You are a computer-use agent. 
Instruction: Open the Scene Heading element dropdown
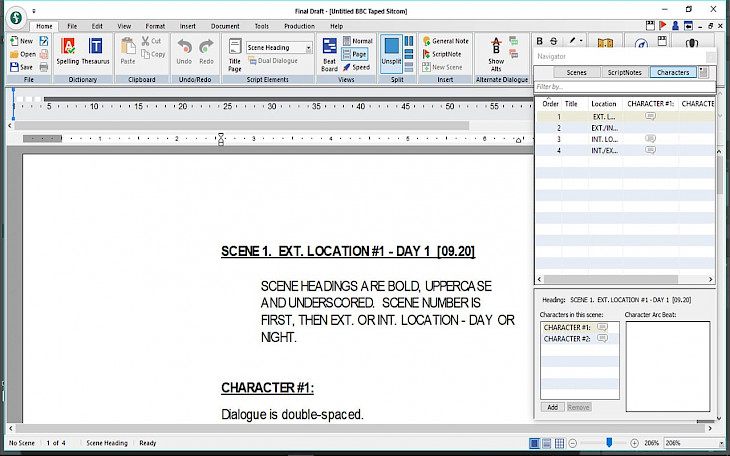pyautogui.click(x=308, y=48)
